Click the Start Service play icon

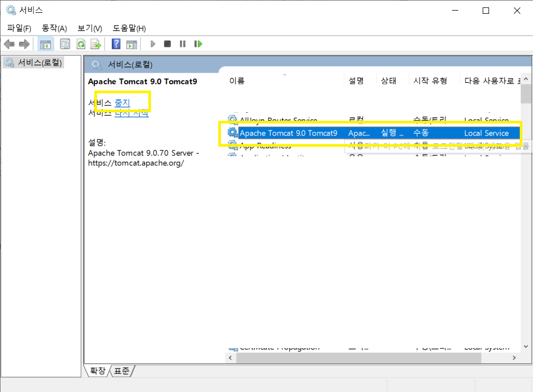tap(153, 44)
